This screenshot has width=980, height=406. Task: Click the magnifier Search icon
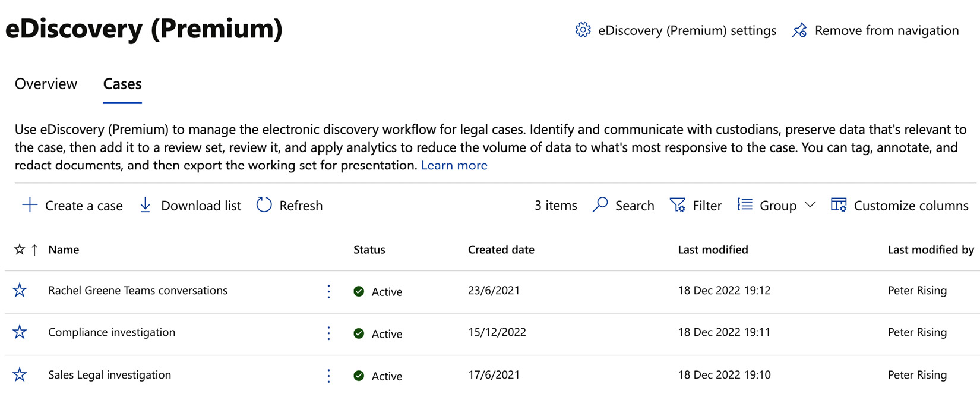[x=600, y=205]
